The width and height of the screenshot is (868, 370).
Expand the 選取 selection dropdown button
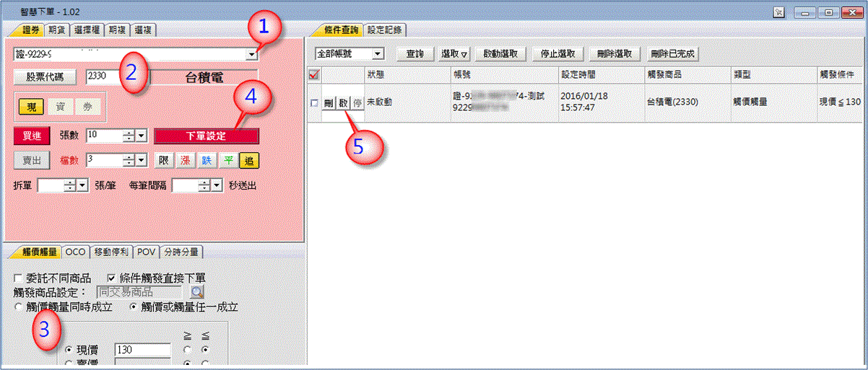[455, 54]
